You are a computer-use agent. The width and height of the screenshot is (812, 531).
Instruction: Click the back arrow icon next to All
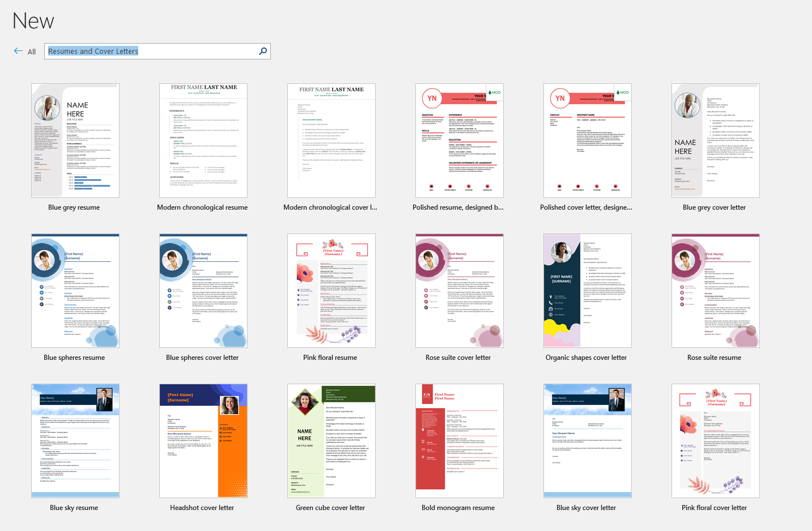tap(18, 51)
